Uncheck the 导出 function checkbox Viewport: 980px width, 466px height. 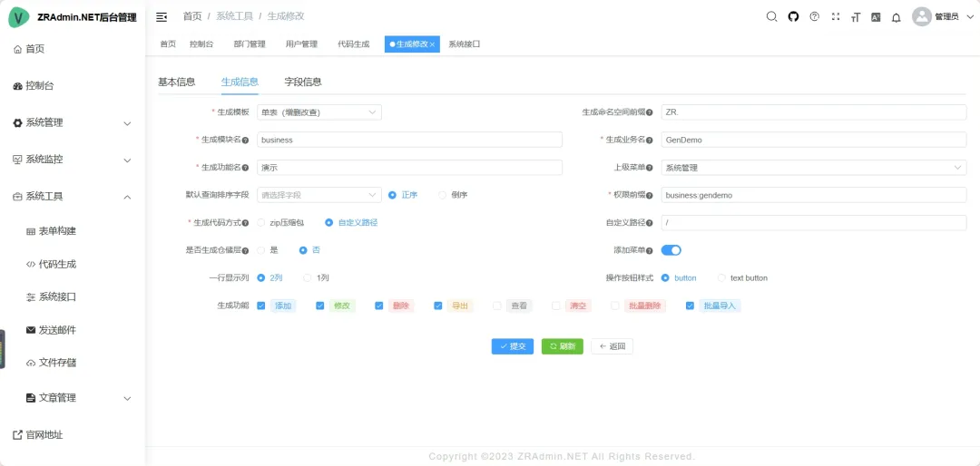click(438, 306)
